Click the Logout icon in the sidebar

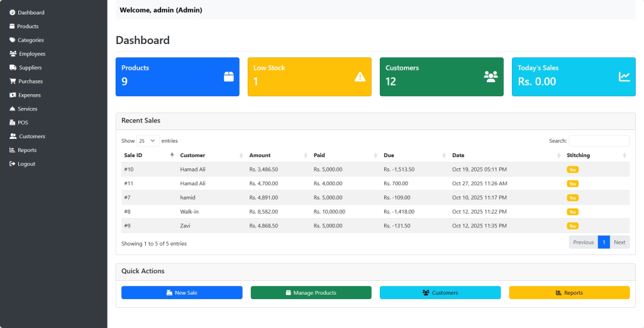[x=12, y=164]
